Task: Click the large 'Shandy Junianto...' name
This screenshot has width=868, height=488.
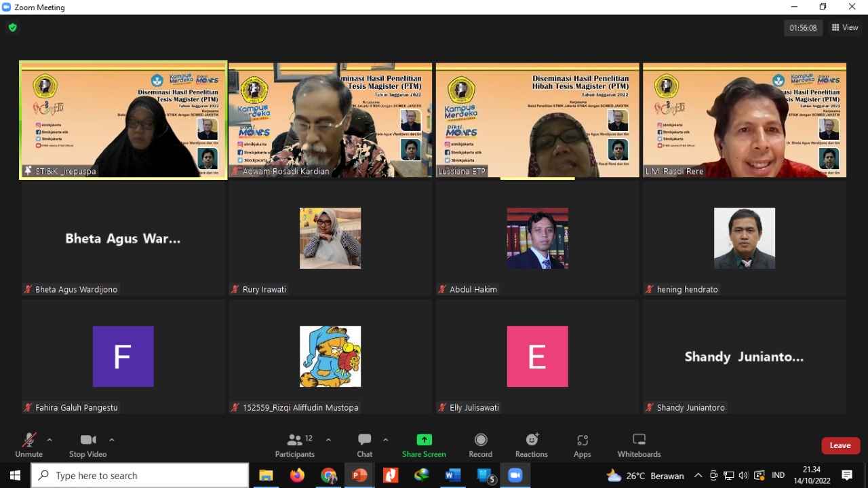Action: tap(745, 356)
